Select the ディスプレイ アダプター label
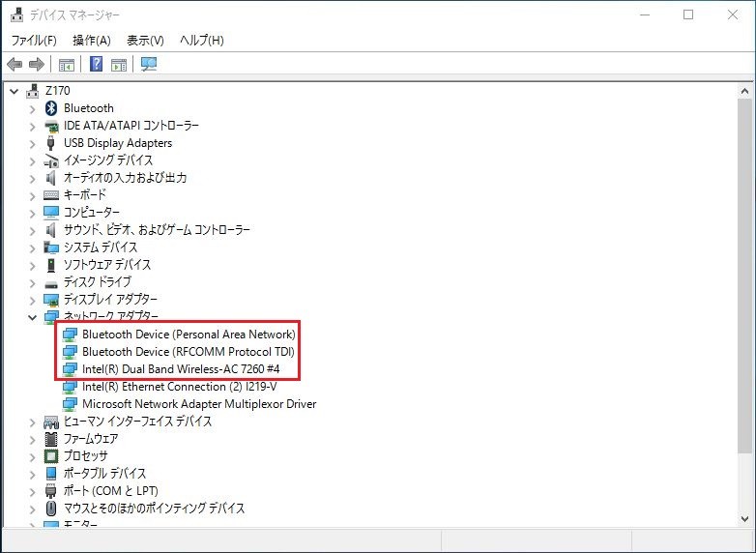Screen dimensions: 756x553 110,300
